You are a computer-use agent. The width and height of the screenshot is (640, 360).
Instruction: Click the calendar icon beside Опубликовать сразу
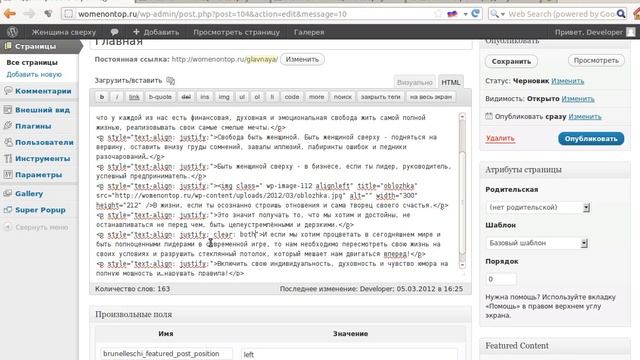pos(489,116)
